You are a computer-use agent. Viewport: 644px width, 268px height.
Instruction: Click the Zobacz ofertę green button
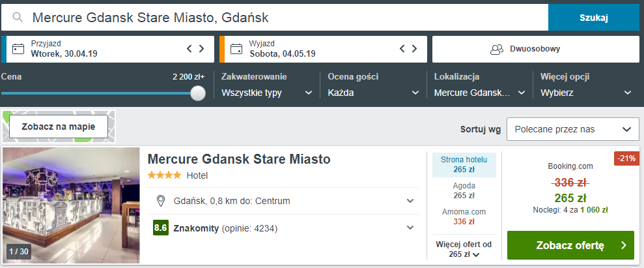tap(570, 245)
